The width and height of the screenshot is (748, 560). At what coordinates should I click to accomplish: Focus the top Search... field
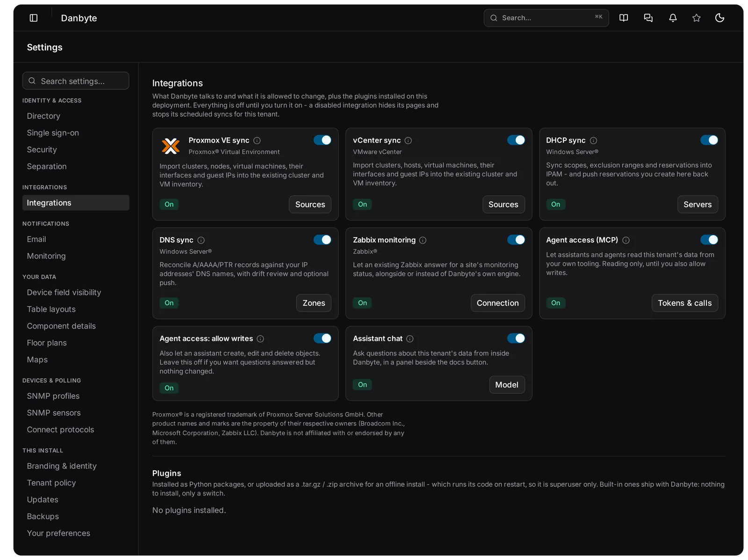pyautogui.click(x=546, y=18)
